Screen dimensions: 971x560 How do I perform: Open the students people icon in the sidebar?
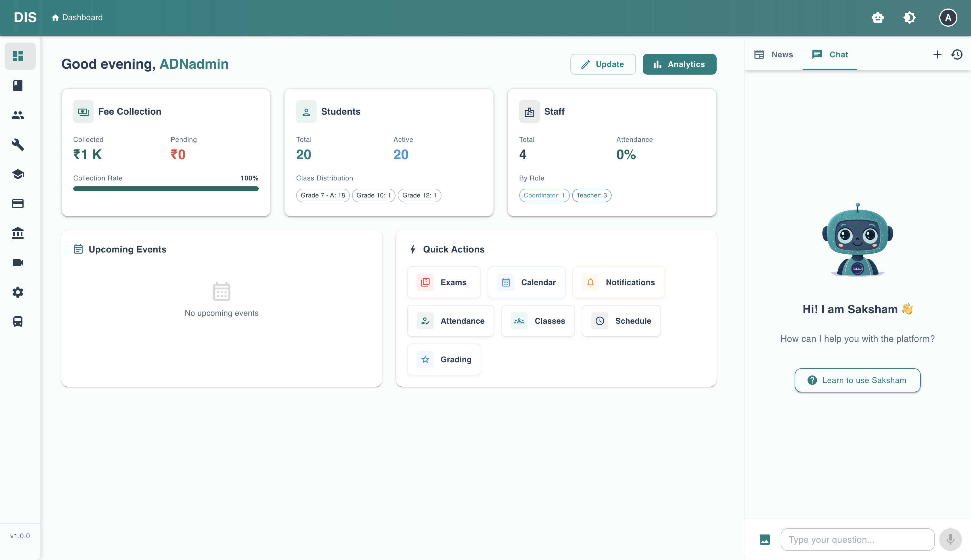click(18, 115)
